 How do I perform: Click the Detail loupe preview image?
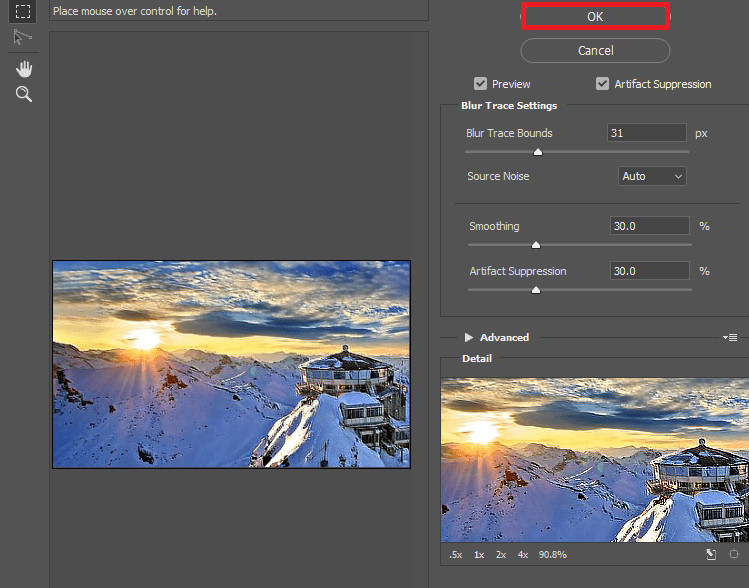coord(594,459)
